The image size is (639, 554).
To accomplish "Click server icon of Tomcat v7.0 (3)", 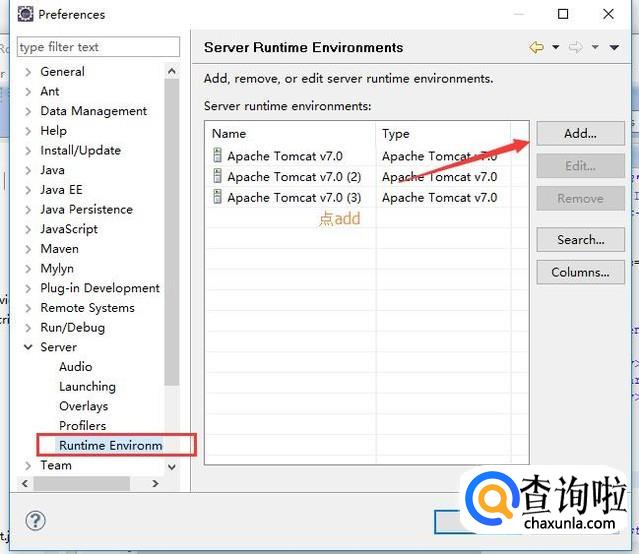I will point(218,197).
